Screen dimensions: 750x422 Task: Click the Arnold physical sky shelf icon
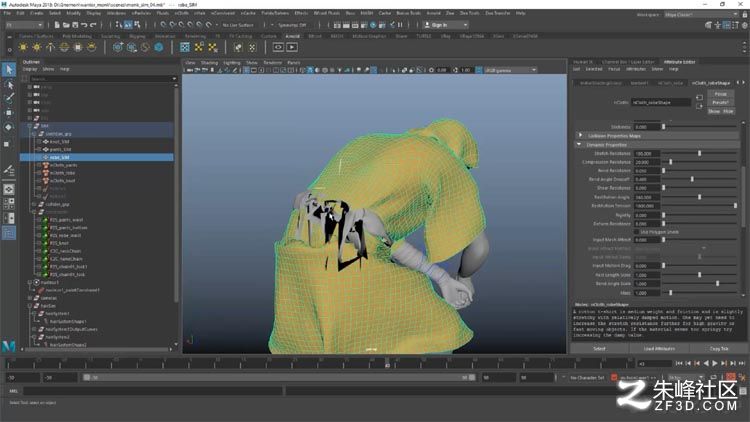pos(91,47)
